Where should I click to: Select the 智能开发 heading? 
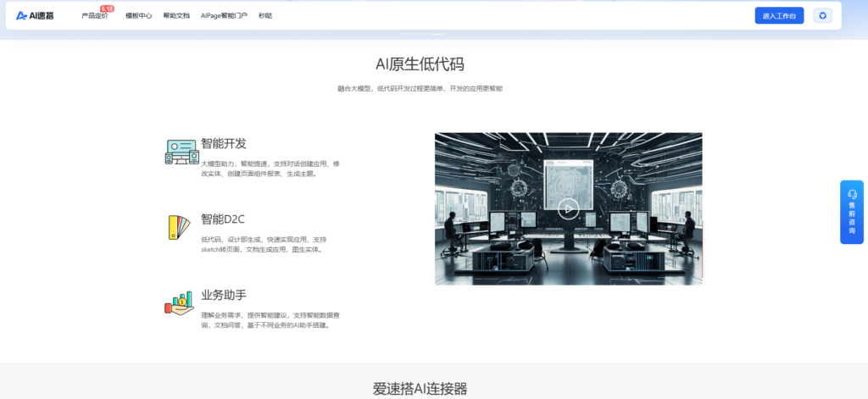224,143
